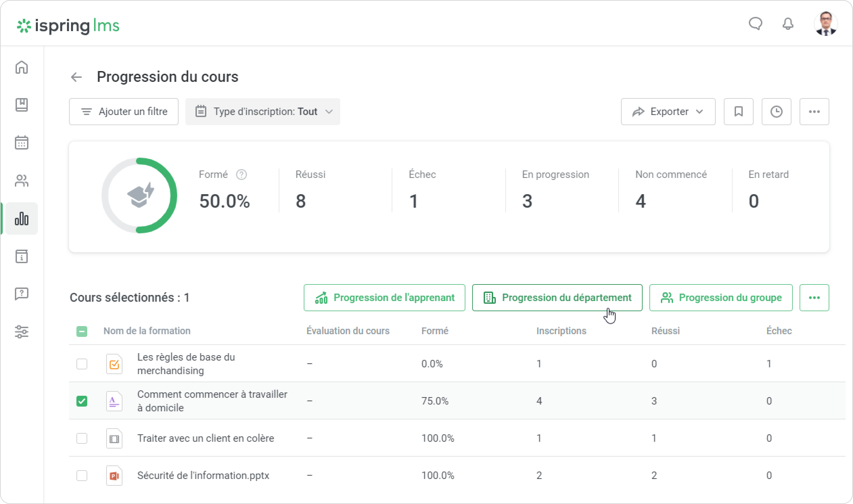Expand Type d'inscription dropdown
The height and width of the screenshot is (504, 853).
tap(262, 112)
